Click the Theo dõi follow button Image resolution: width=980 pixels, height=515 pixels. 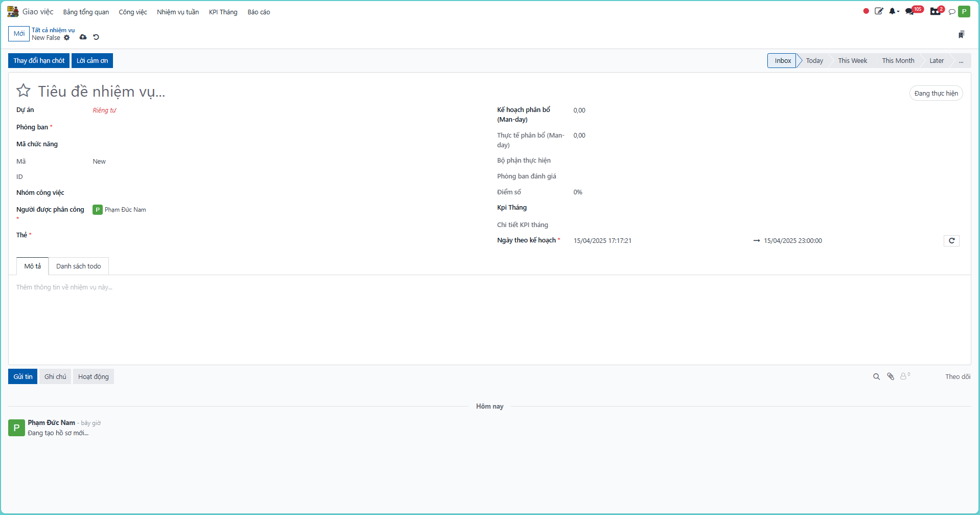(958, 377)
